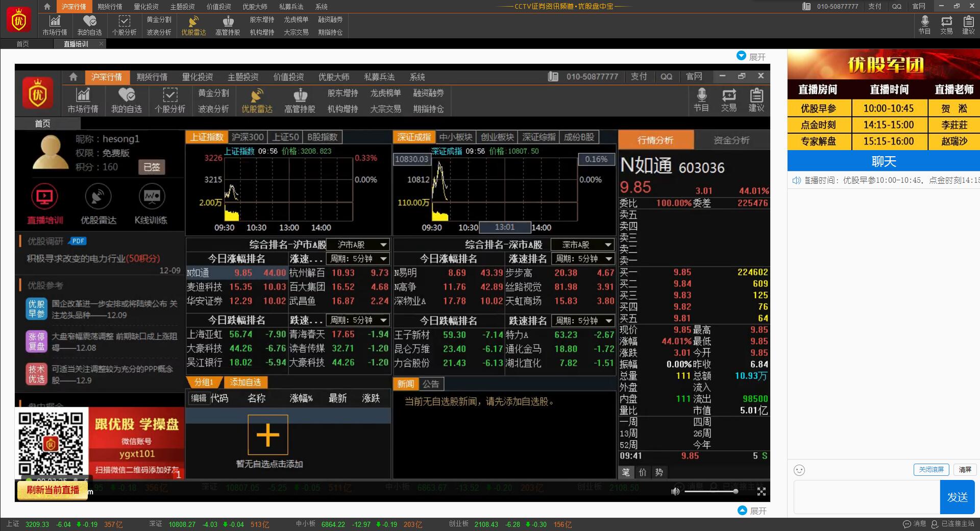Click 龙虎榜单 toolbar button

point(296,19)
